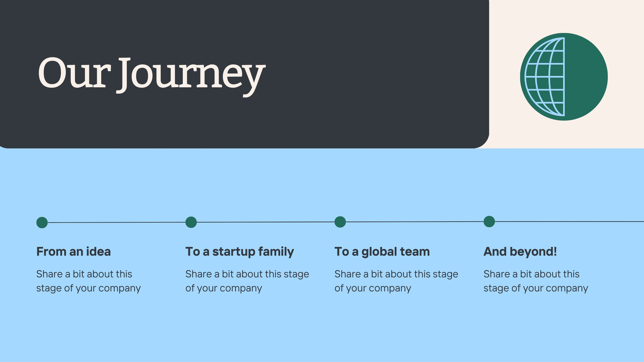Viewport: 644px width, 362px height.
Task: Click the light blue background below the descriptions
Action: [x=322, y=330]
